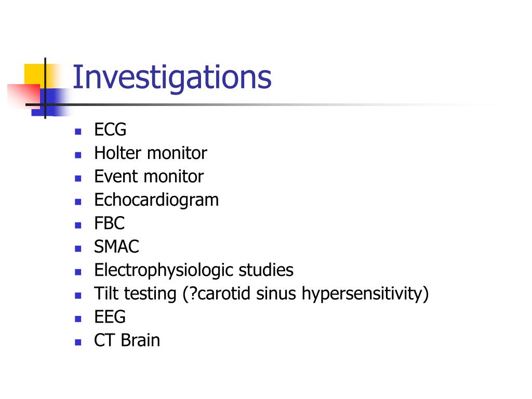Click the Tilt testing bullet text
Viewport: 532px width, 399px height.
[262, 294]
